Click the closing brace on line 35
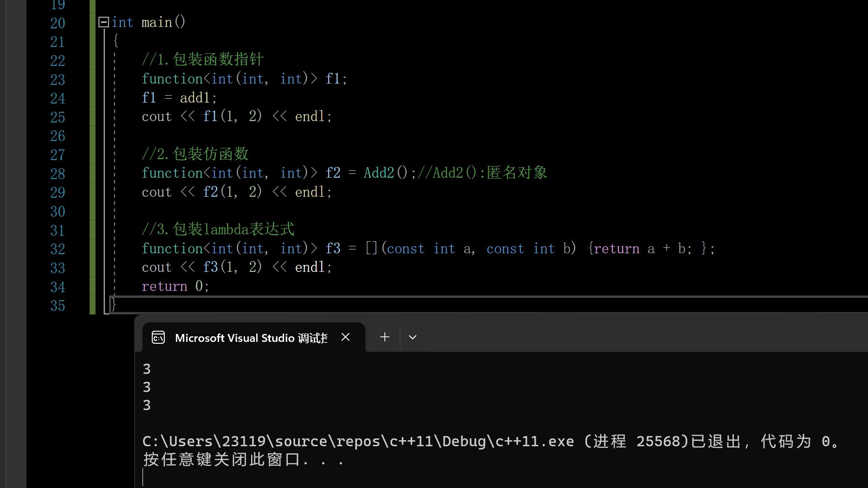 (113, 304)
